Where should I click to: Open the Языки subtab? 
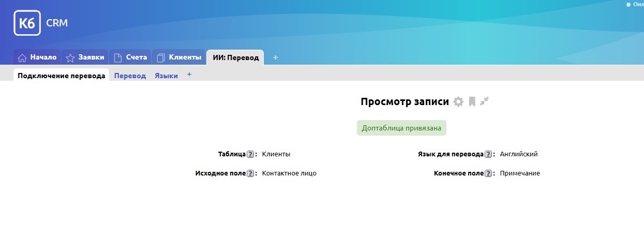pos(166,76)
